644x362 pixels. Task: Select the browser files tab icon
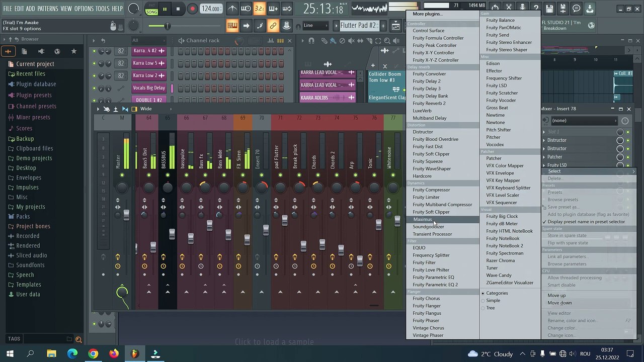pyautogui.click(x=24, y=51)
